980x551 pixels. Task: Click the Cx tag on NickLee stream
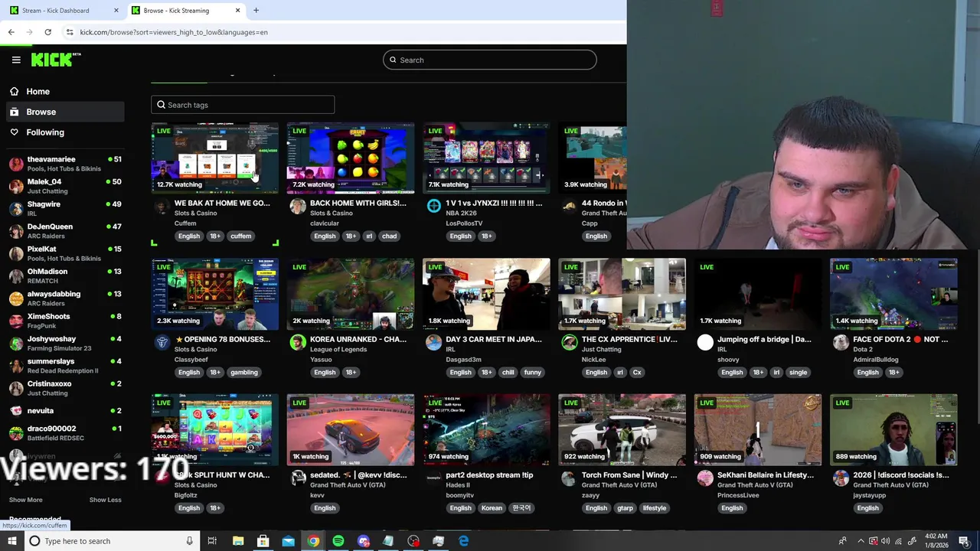pos(637,372)
